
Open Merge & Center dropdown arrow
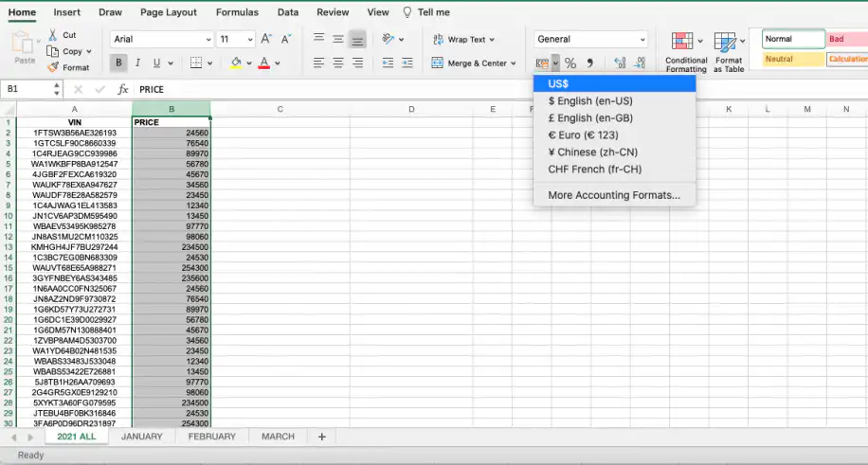[514, 63]
